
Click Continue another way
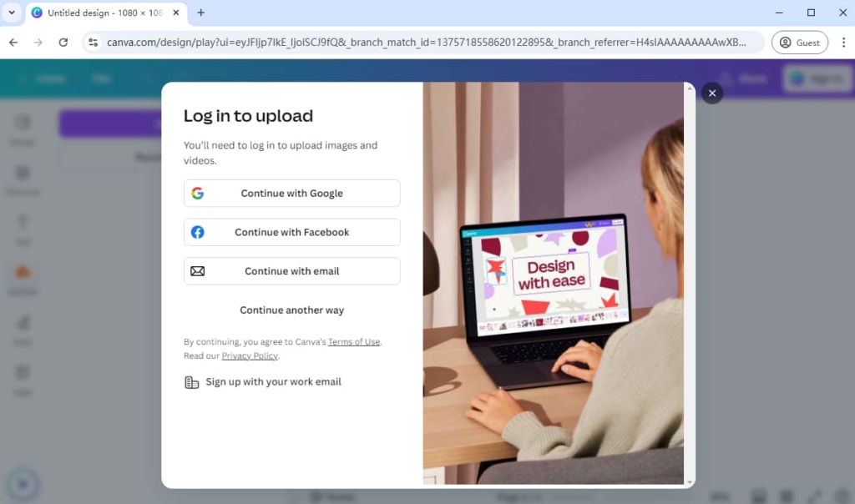click(291, 310)
